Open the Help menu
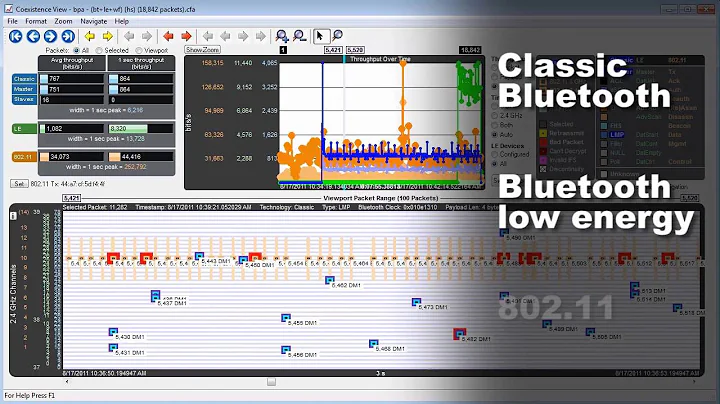Image resolution: width=720 pixels, height=404 pixels. (x=122, y=21)
